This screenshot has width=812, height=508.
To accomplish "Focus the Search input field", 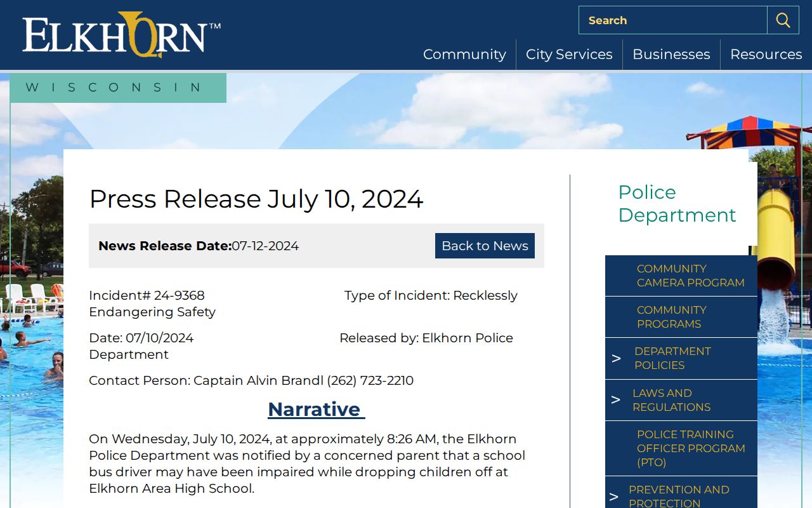I will pyautogui.click(x=673, y=20).
